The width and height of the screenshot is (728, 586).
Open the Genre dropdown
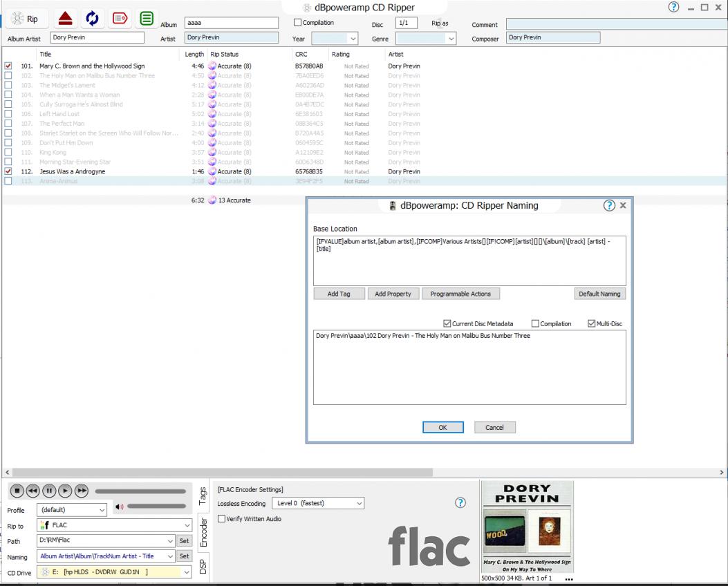(x=426, y=39)
